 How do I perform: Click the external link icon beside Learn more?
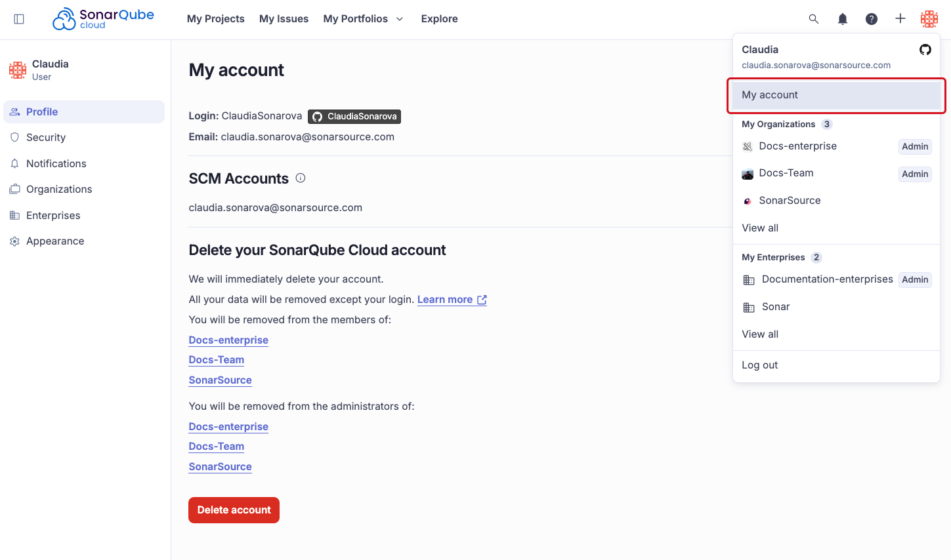tap(482, 300)
